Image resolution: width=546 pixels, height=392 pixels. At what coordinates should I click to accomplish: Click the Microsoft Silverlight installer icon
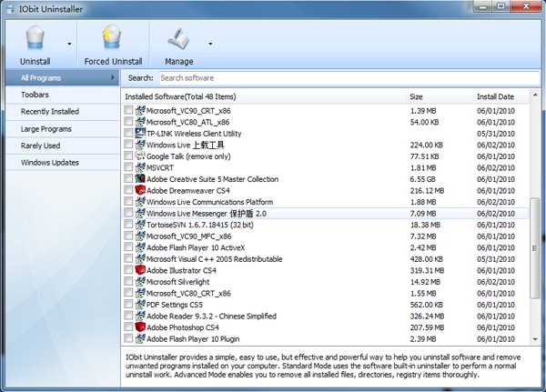140,282
